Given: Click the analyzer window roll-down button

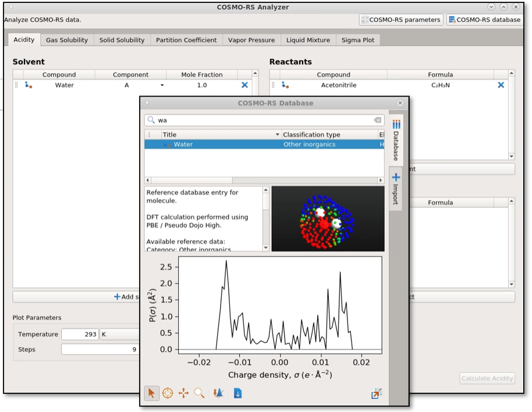Looking at the screenshot, I should coord(491,7).
